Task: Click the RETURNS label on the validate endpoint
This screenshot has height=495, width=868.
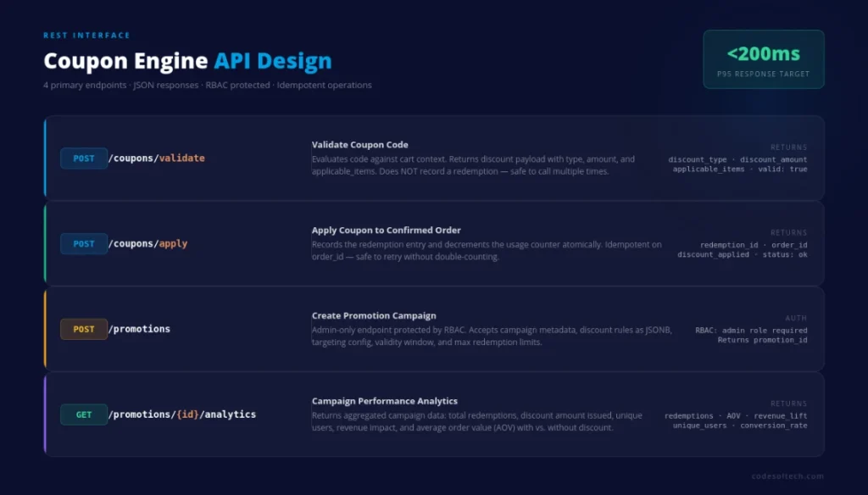Action: [x=787, y=147]
